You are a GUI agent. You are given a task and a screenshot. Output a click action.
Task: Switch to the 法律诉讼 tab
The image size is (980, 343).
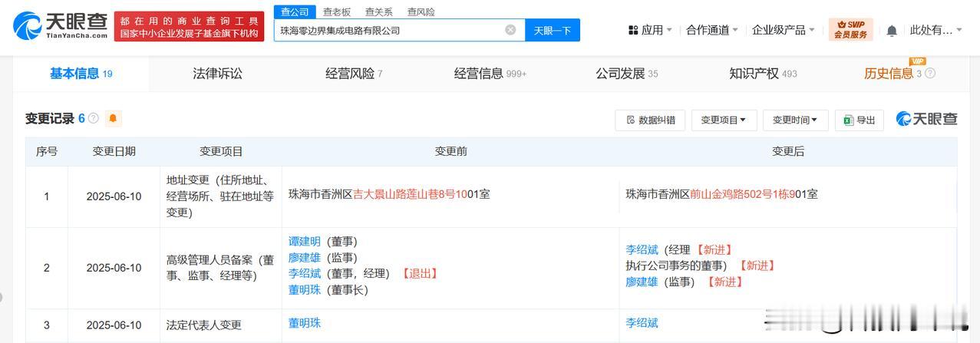pos(217,74)
